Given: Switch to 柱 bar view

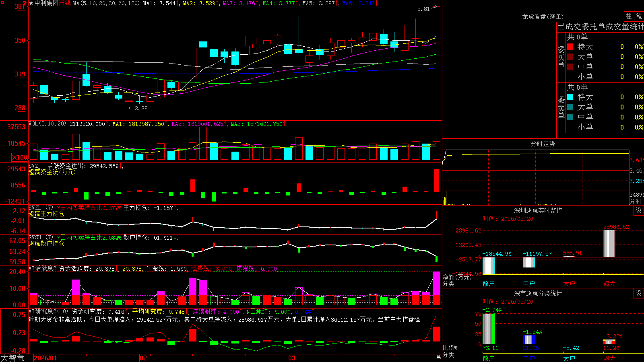Looking at the screenshot, I should point(629,16).
